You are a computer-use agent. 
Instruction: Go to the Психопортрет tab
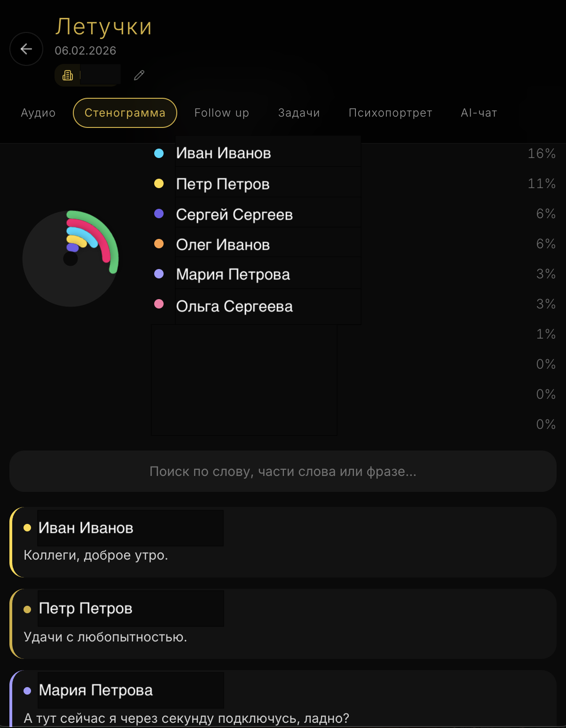point(390,113)
